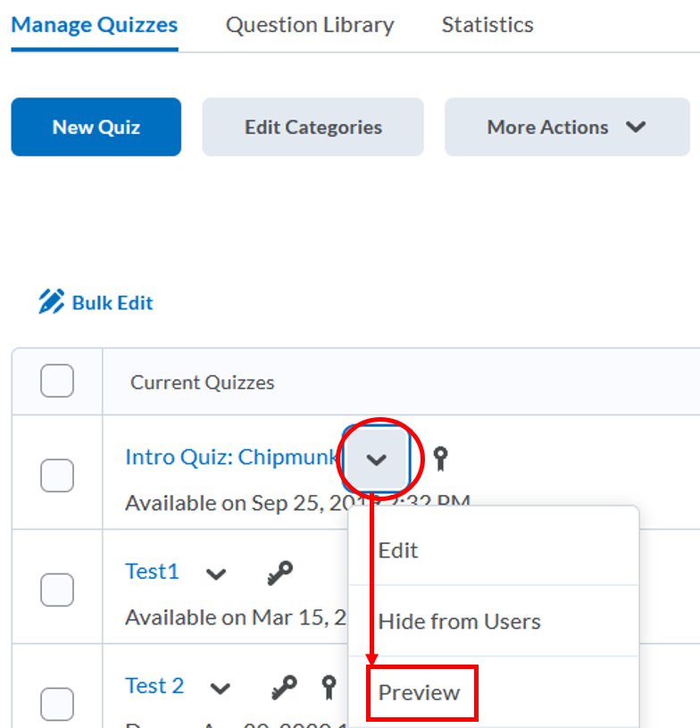Click the New Quiz button
This screenshot has width=700, height=728.
[96, 127]
